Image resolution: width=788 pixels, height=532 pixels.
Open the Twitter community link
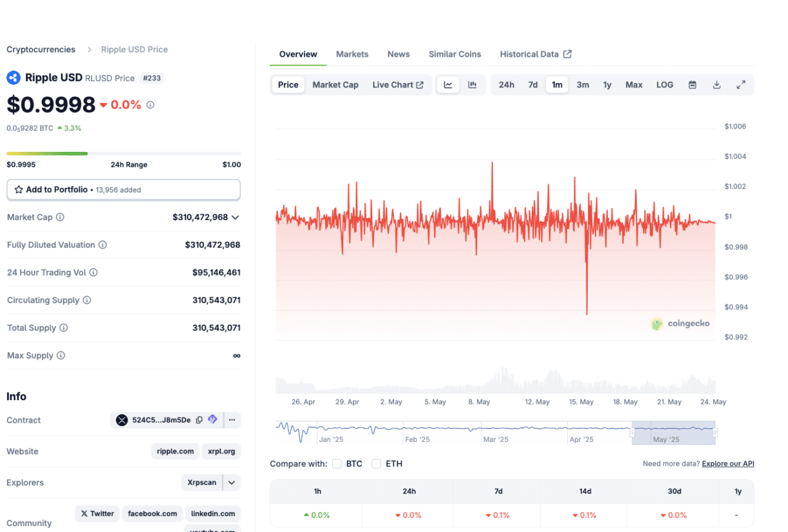97,513
